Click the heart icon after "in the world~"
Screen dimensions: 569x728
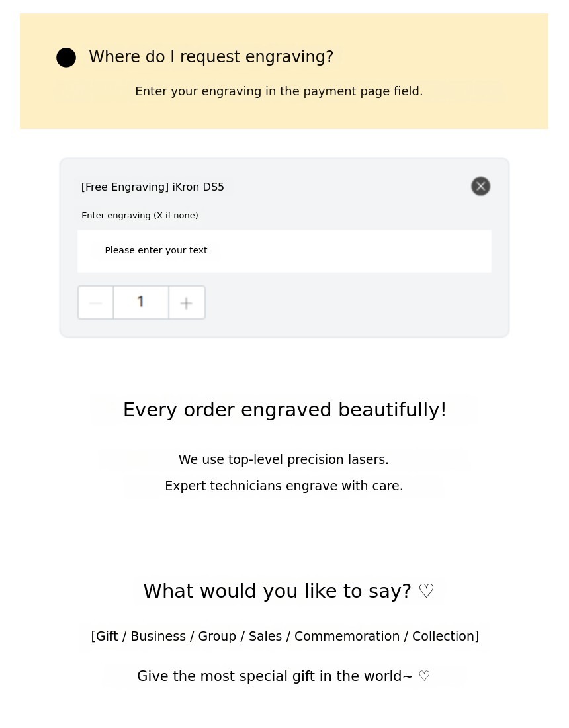point(424,676)
